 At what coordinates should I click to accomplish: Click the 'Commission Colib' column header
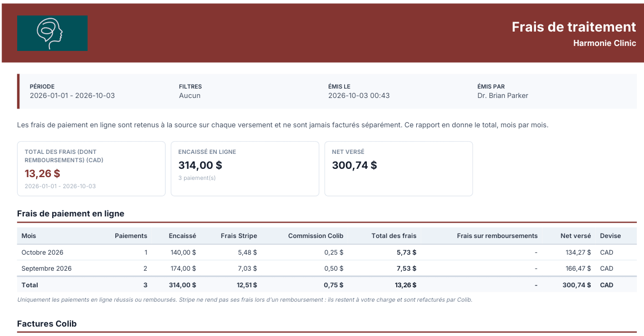[315, 236]
